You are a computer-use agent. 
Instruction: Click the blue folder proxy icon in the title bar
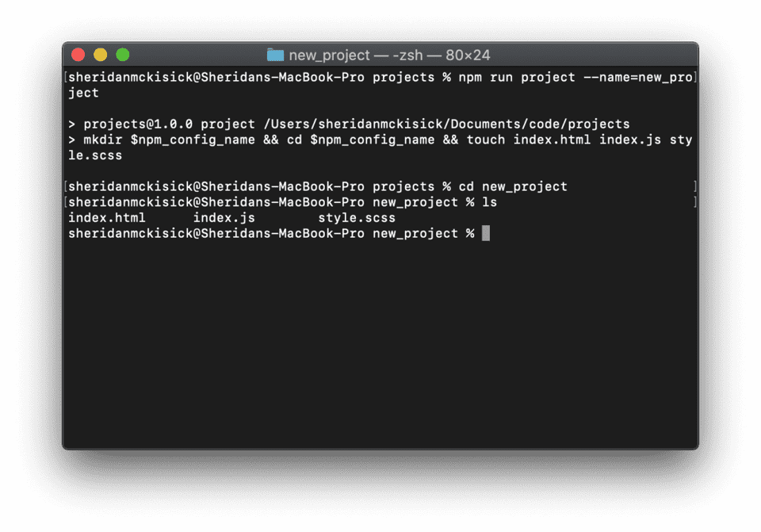(275, 55)
